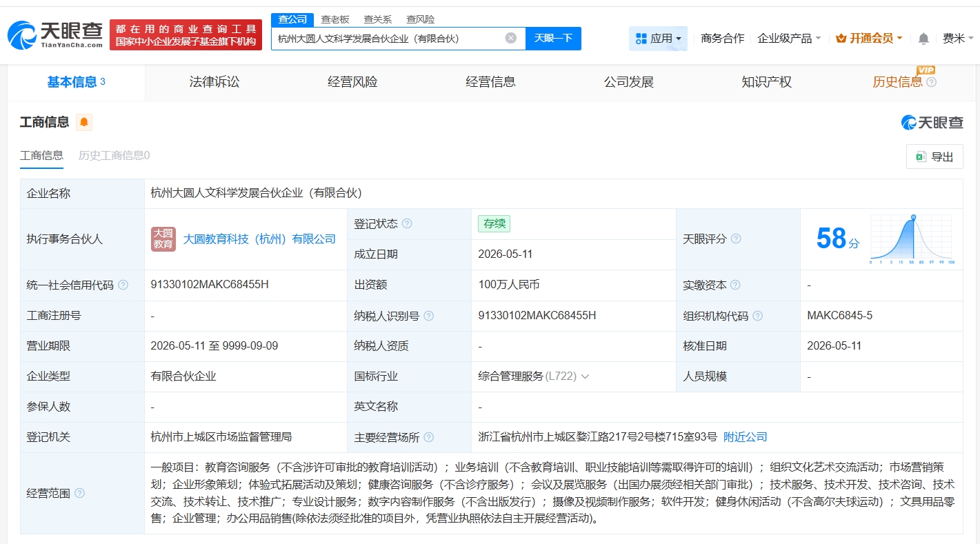The height and width of the screenshot is (544, 980).
Task: Click the help icon next to 登记状态
Action: (x=407, y=224)
